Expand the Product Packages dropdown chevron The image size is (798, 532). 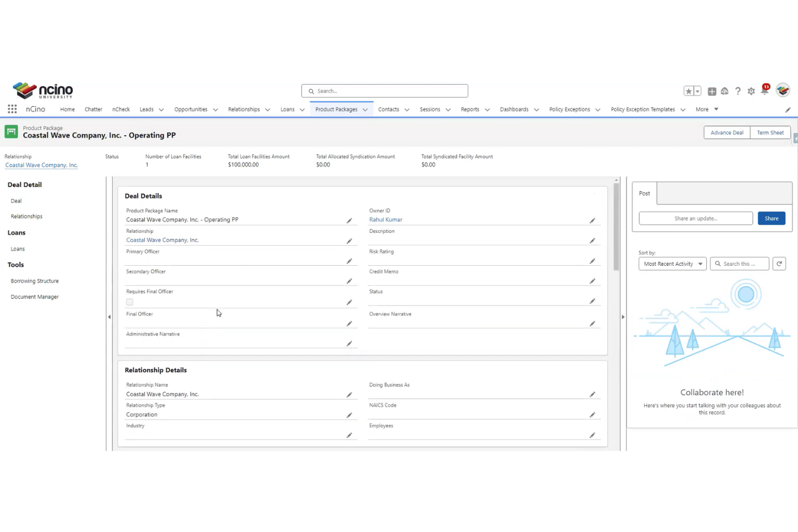(x=365, y=109)
